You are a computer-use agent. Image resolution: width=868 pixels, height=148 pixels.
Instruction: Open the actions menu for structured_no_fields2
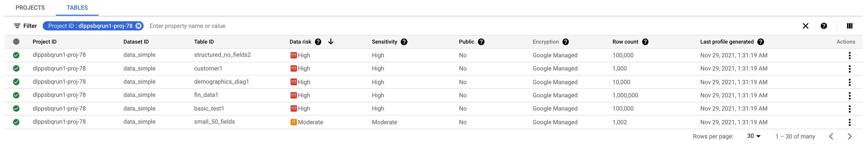[849, 55]
